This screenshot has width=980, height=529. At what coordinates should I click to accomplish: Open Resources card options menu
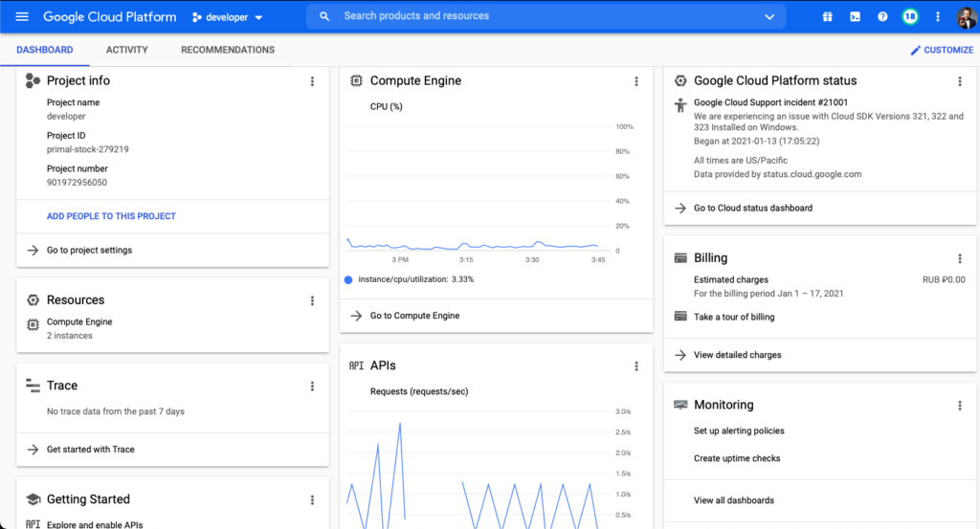pos(313,300)
